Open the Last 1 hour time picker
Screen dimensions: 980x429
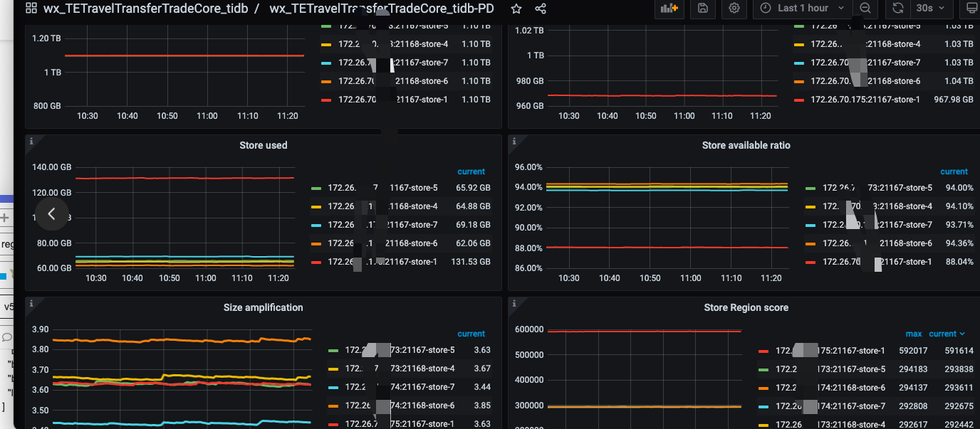click(803, 9)
